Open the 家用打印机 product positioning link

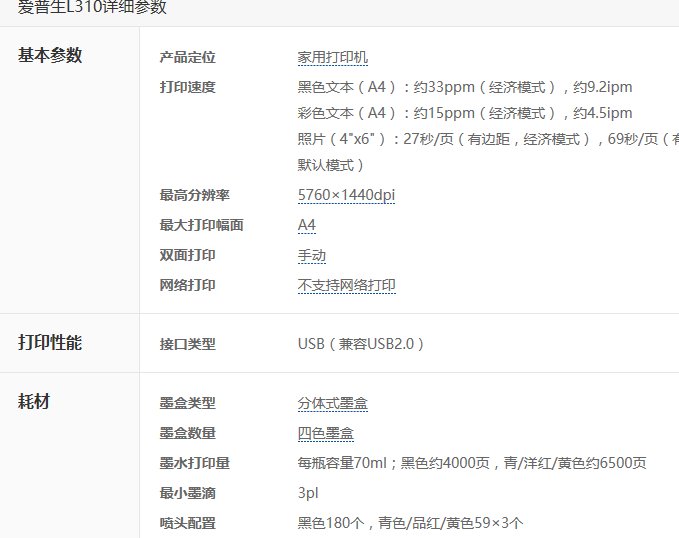point(333,58)
